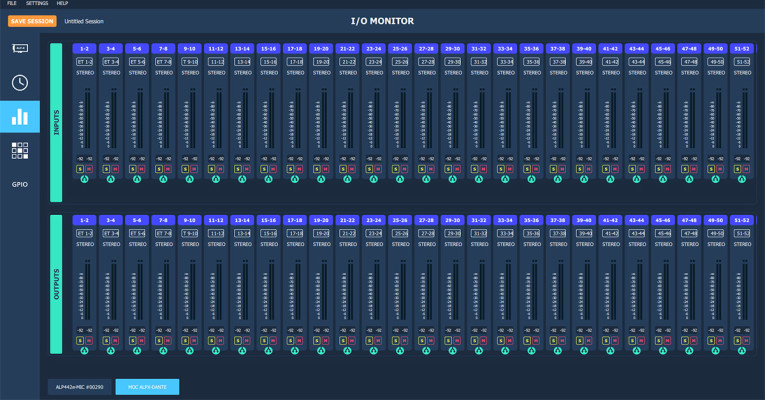
Task: Click round teal icon under input 51-52
Action: click(741, 180)
